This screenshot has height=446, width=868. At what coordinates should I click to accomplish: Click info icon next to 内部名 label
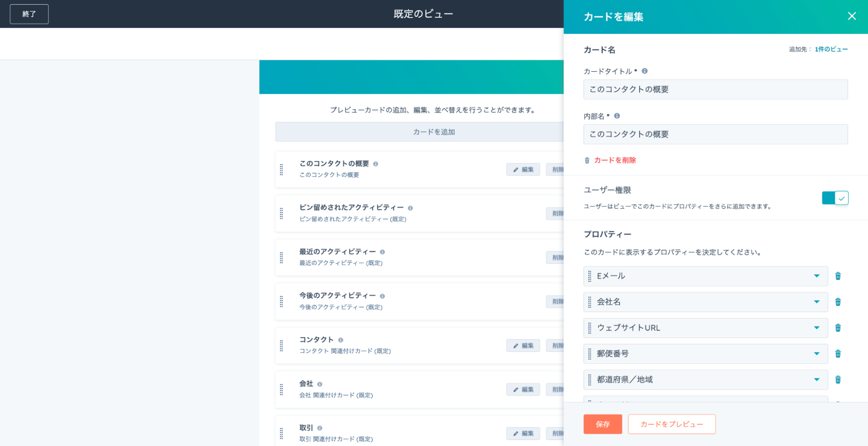tap(617, 116)
